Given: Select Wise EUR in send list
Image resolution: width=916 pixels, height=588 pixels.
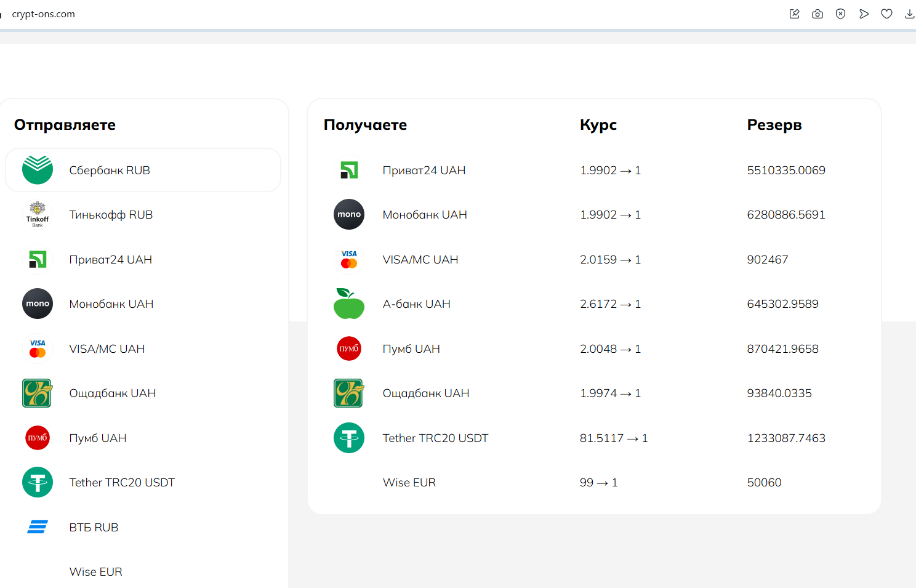Looking at the screenshot, I should [143, 571].
